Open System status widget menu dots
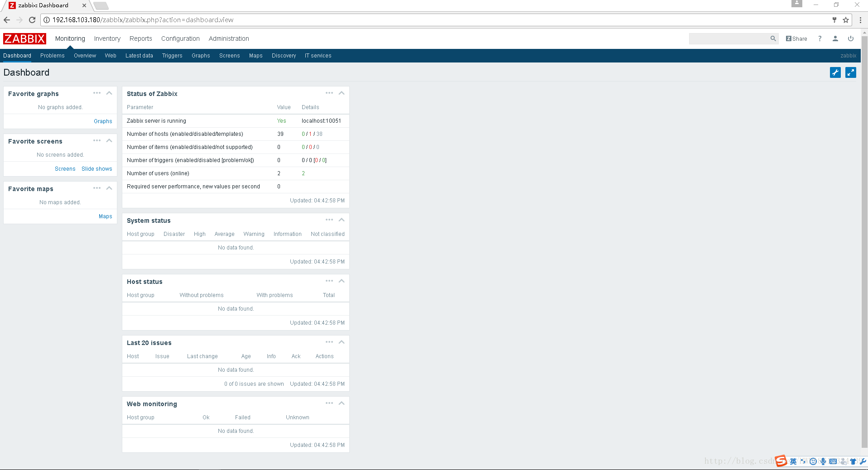868x470 pixels. [329, 220]
